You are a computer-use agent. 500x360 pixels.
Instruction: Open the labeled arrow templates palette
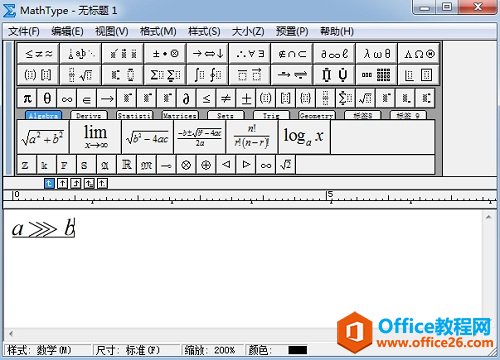point(292,75)
